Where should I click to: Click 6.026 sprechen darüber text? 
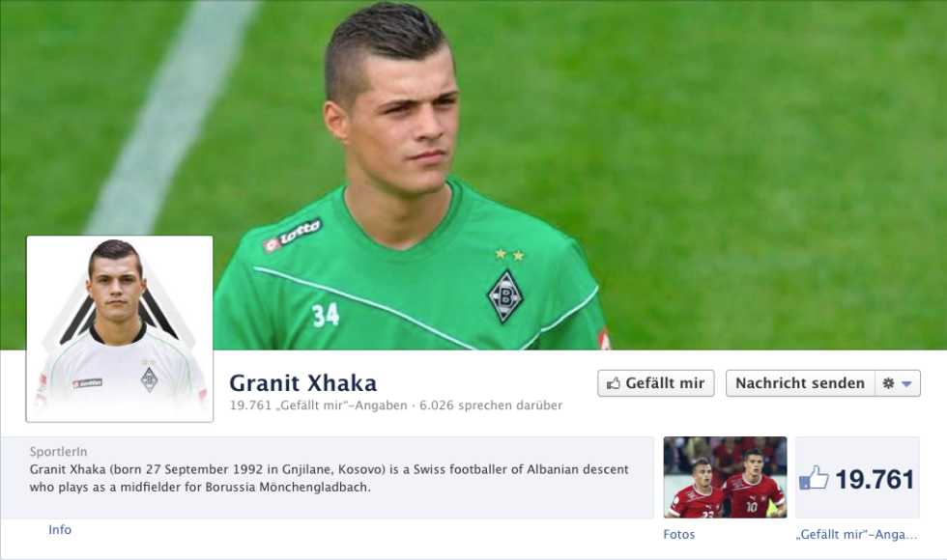click(491, 406)
